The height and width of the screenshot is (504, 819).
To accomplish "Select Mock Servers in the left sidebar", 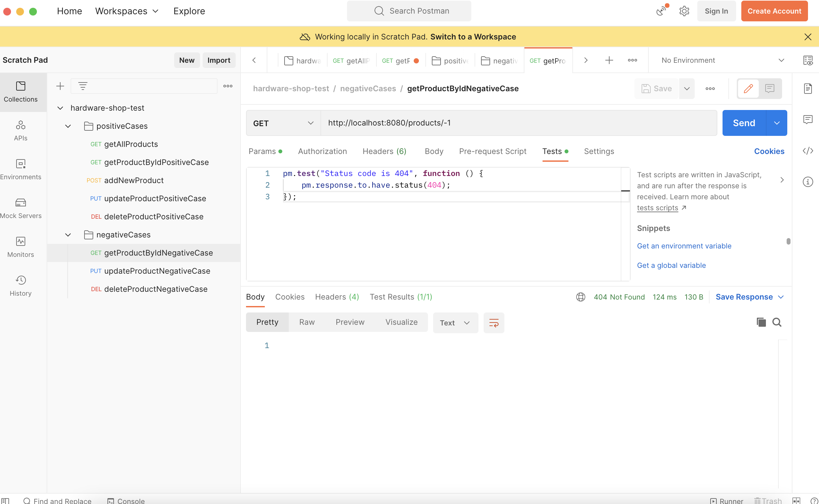I will [21, 207].
